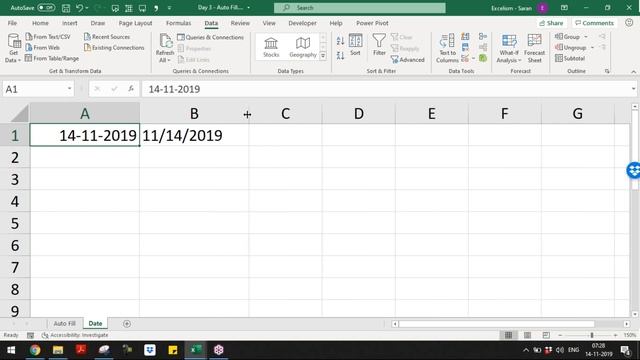Click Sort A to Z icon

click(340, 41)
